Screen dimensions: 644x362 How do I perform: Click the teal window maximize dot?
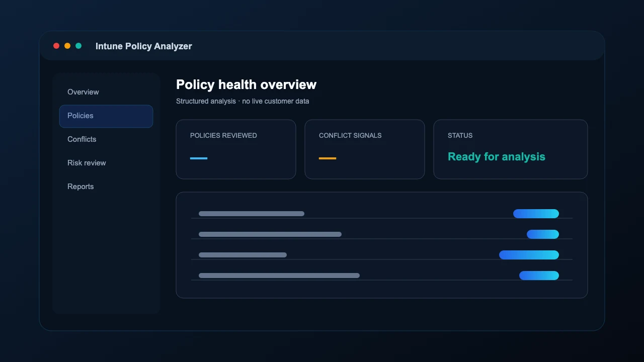pos(78,46)
